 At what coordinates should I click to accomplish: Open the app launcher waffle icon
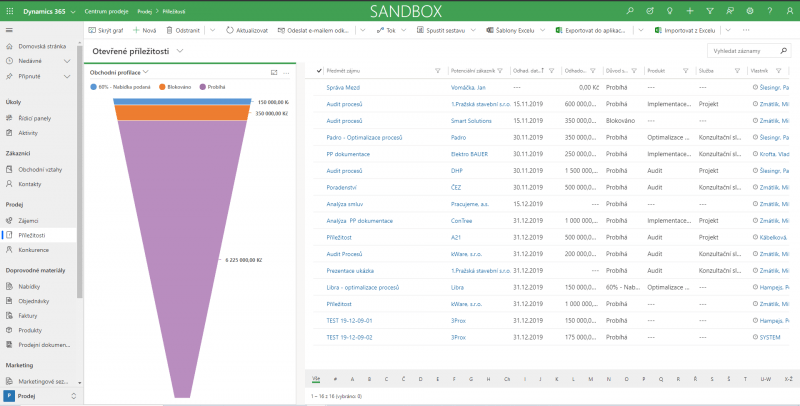point(10,11)
